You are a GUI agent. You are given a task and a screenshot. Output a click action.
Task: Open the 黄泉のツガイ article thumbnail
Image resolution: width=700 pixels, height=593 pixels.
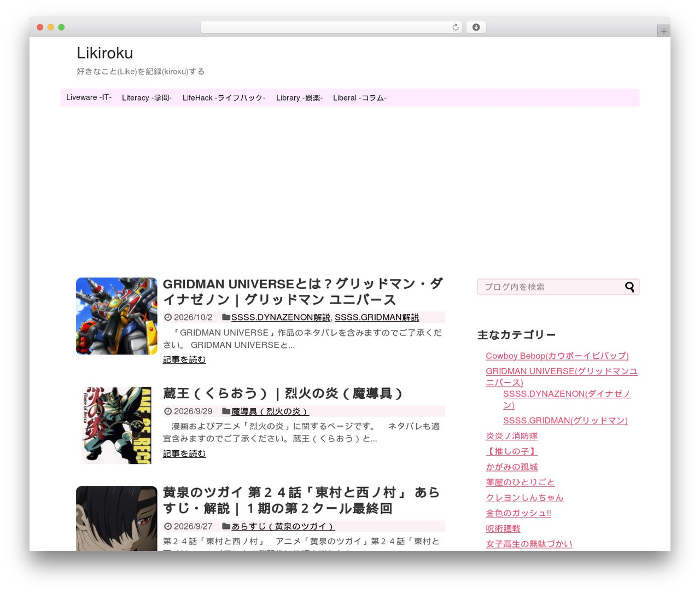pos(116,518)
